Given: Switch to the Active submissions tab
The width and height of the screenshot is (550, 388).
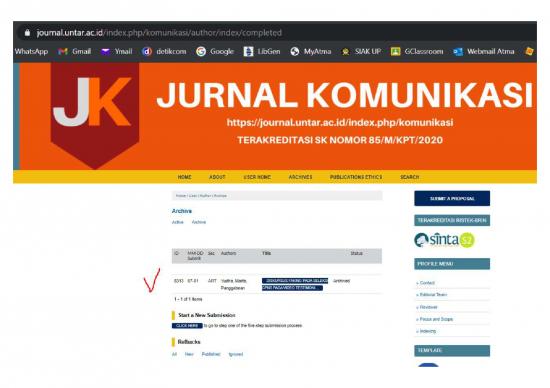Looking at the screenshot, I should (x=177, y=222).
